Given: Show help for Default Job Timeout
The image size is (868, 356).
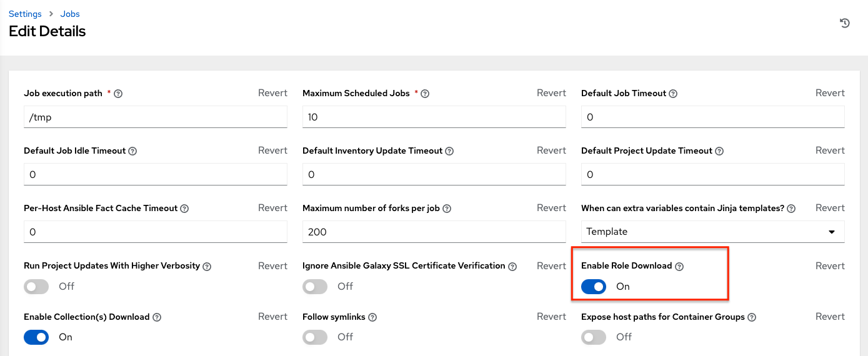Looking at the screenshot, I should (x=673, y=94).
